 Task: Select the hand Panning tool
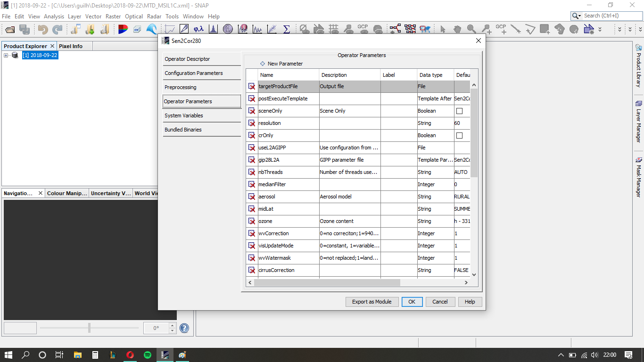457,29
